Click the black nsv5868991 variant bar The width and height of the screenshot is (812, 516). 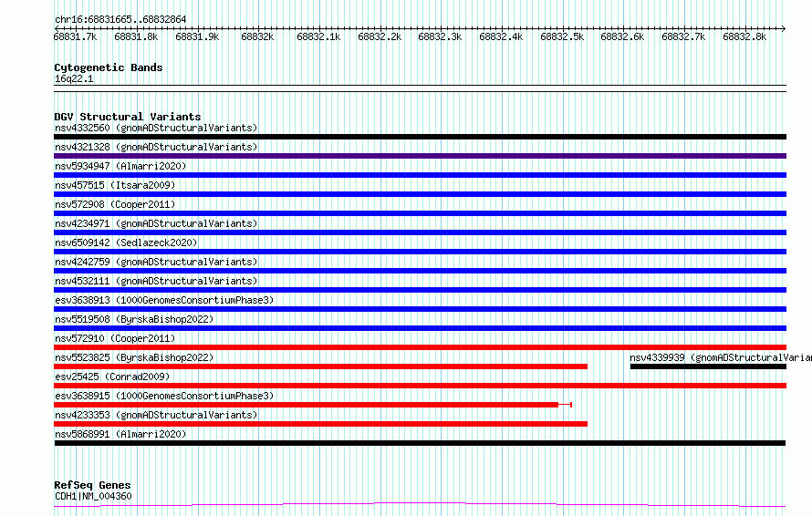coord(420,443)
